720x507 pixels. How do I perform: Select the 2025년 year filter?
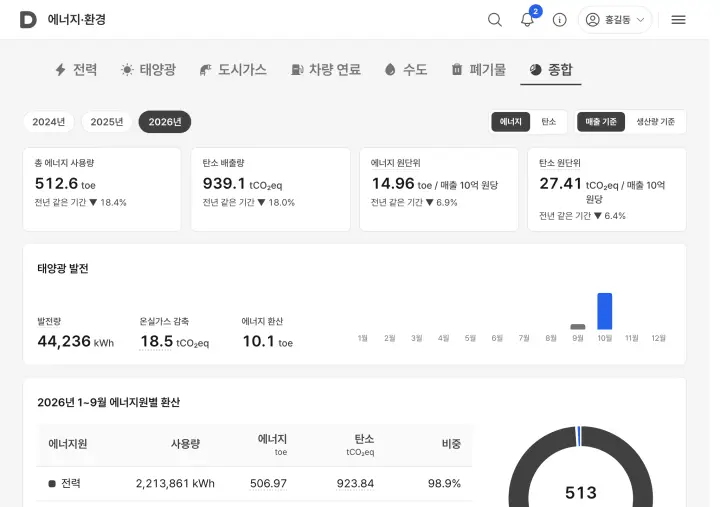pos(107,122)
